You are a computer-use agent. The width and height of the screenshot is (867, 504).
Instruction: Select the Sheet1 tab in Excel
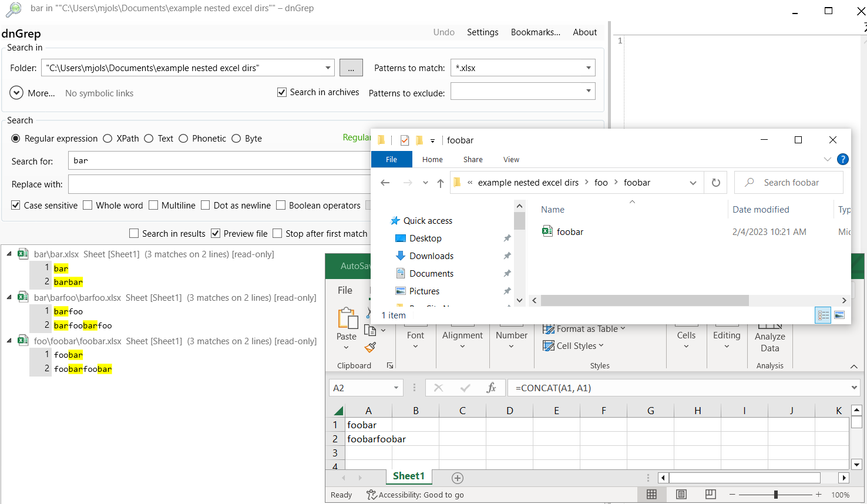tap(408, 476)
